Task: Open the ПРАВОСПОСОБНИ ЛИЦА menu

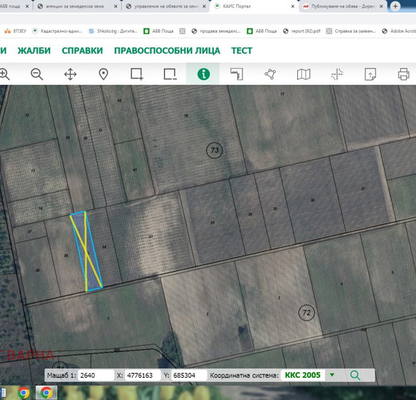Action: tap(167, 51)
